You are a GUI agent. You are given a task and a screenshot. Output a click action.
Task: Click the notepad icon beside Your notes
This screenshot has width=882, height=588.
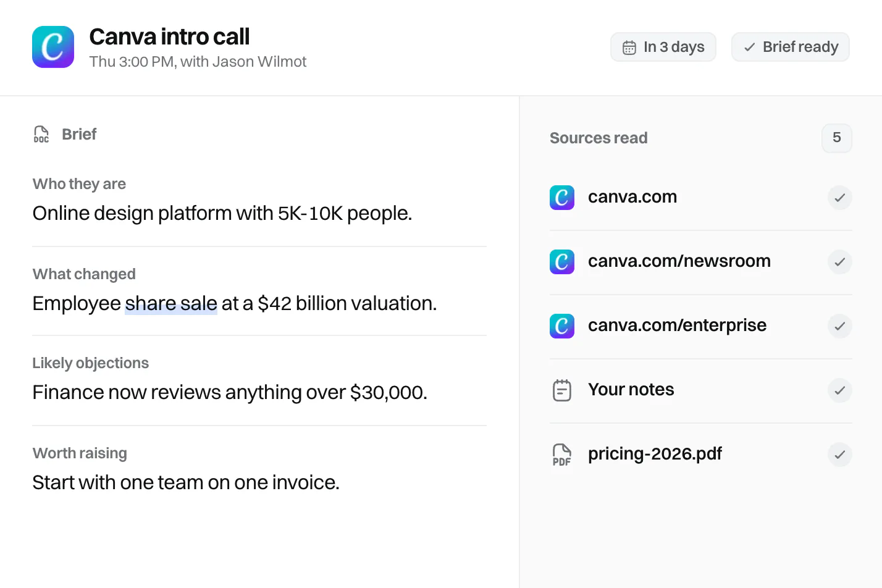click(x=562, y=390)
